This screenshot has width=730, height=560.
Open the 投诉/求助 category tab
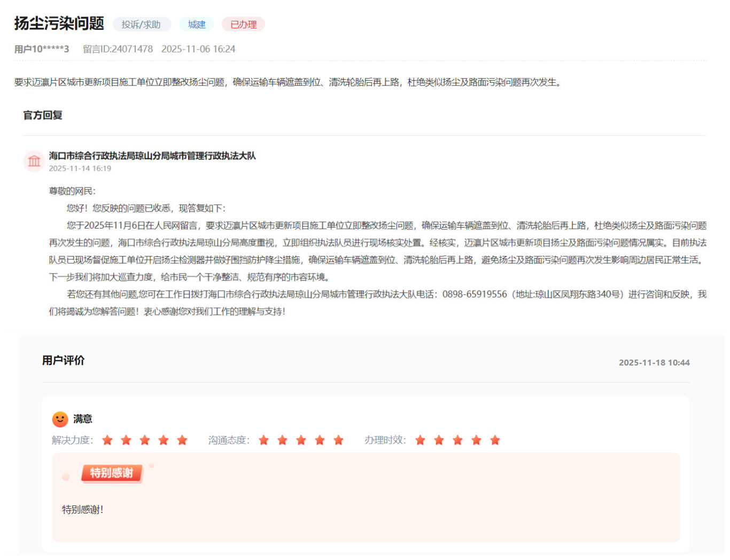coord(141,24)
